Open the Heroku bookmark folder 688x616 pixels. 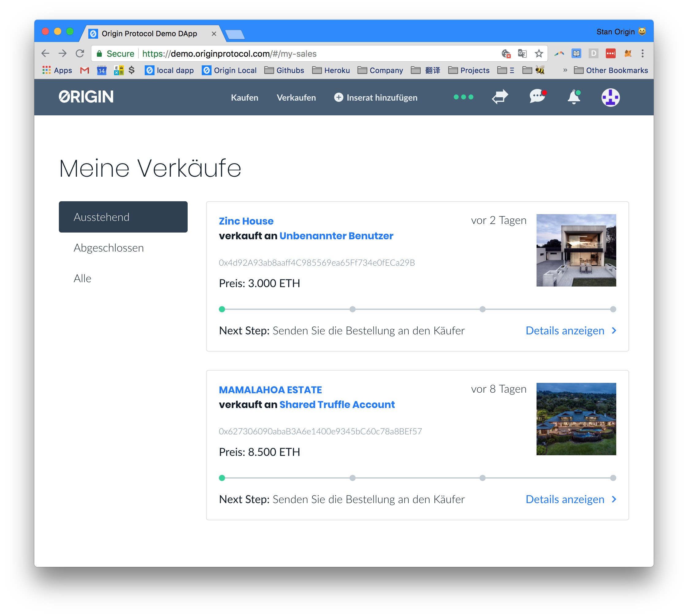click(x=331, y=70)
